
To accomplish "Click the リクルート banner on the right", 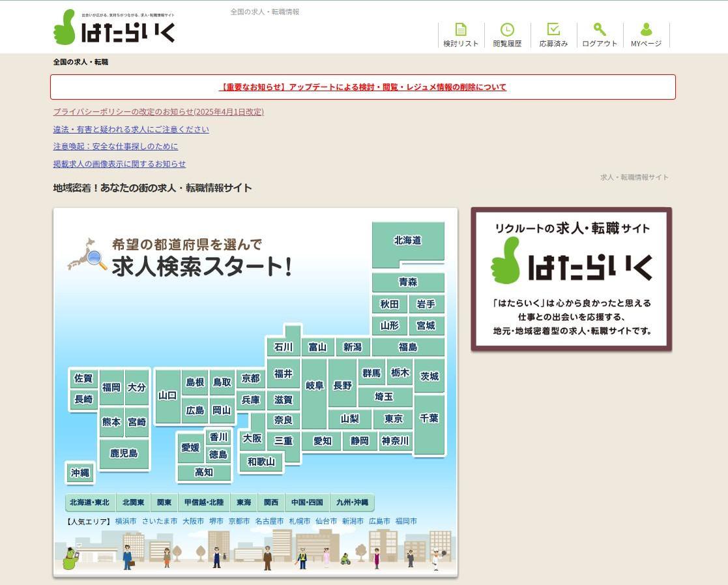I will (571, 278).
